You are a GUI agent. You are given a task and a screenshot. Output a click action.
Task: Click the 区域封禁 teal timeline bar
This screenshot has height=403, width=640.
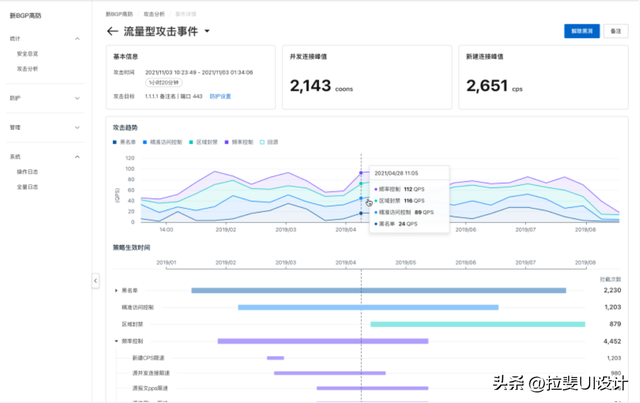click(x=478, y=325)
